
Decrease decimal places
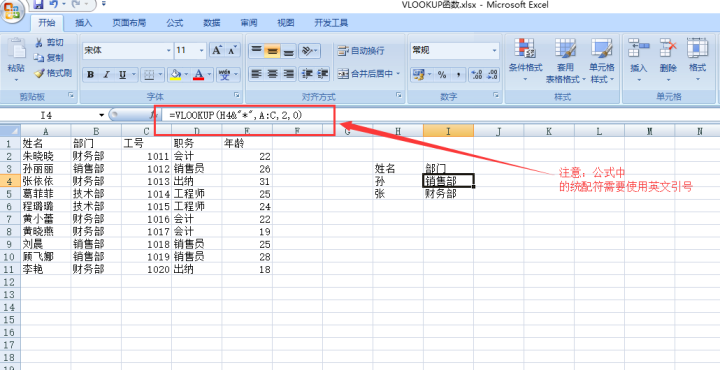493,74
